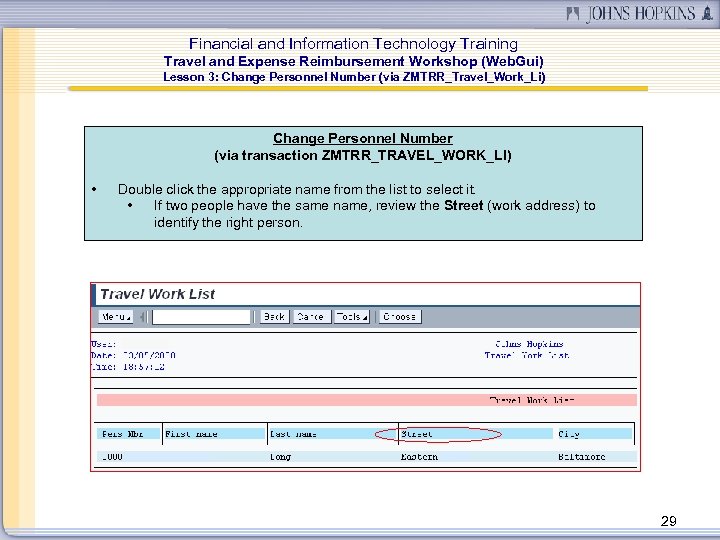The image size is (720, 540).
Task: Click the pink Travel Work List banner
Action: tap(366, 400)
